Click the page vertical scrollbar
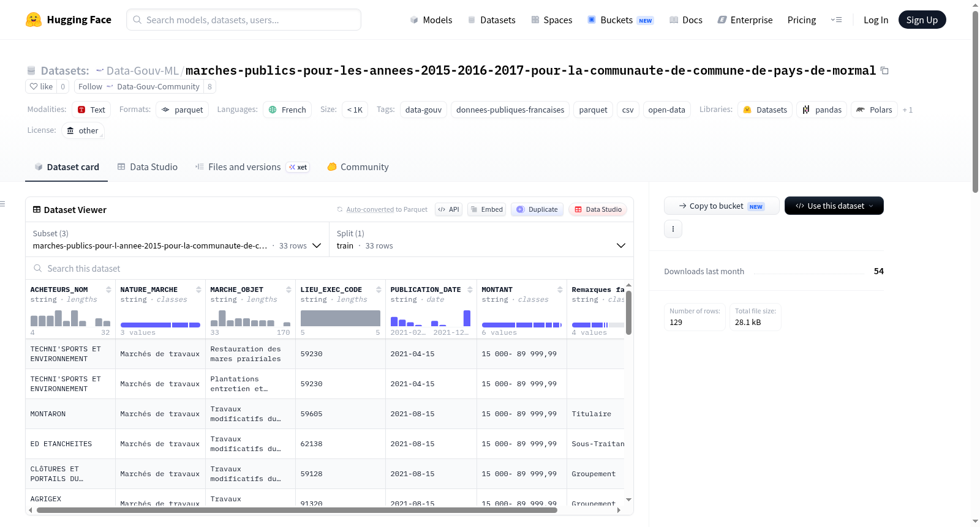 [x=975, y=102]
